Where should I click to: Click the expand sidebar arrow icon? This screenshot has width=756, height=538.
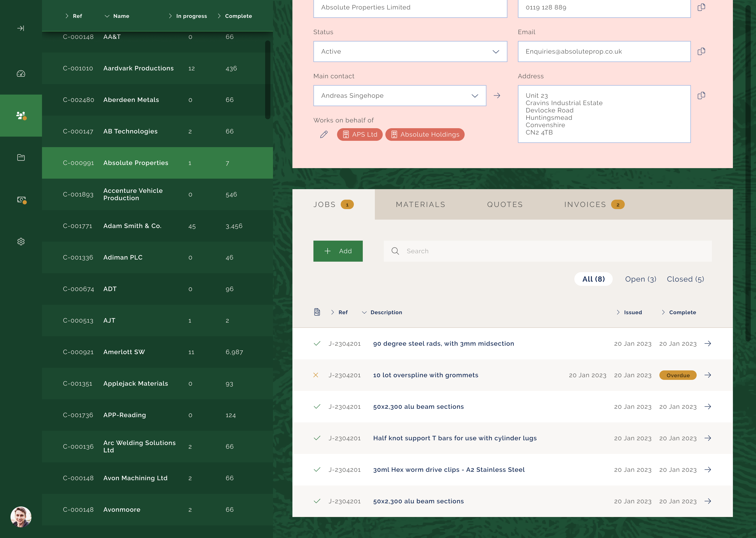click(20, 28)
